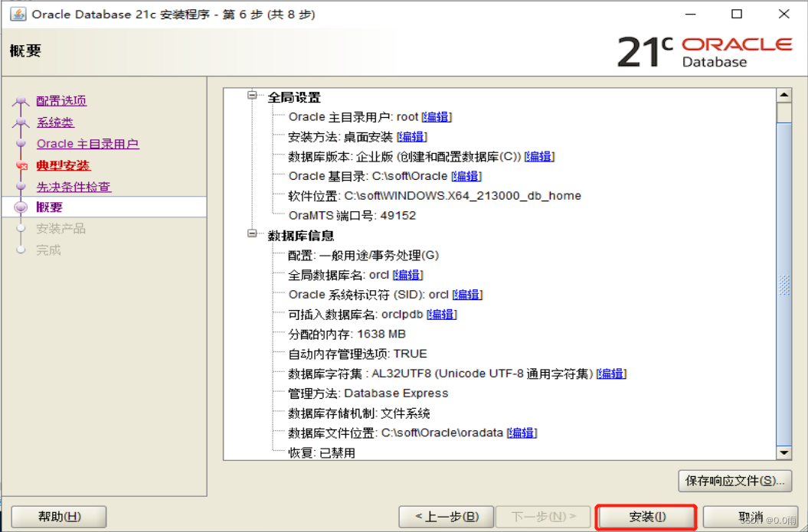Go to the 配置选项 step
808x532 pixels.
(x=61, y=101)
